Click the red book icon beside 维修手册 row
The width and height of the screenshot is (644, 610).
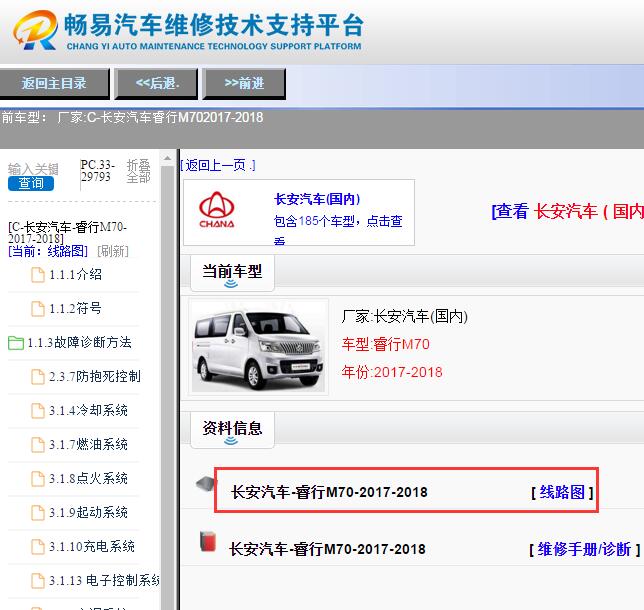pyautogui.click(x=208, y=541)
